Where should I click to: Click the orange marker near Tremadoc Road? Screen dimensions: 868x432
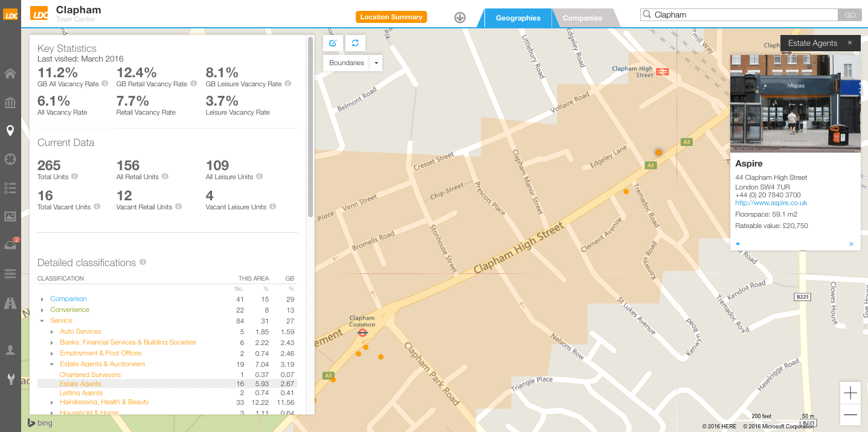pos(626,191)
